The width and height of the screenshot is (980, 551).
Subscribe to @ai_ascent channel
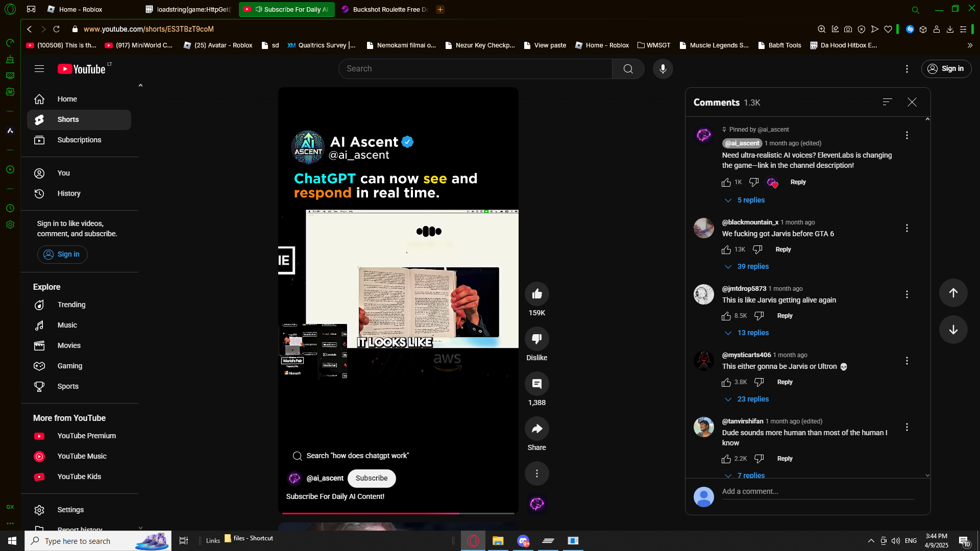pyautogui.click(x=372, y=478)
